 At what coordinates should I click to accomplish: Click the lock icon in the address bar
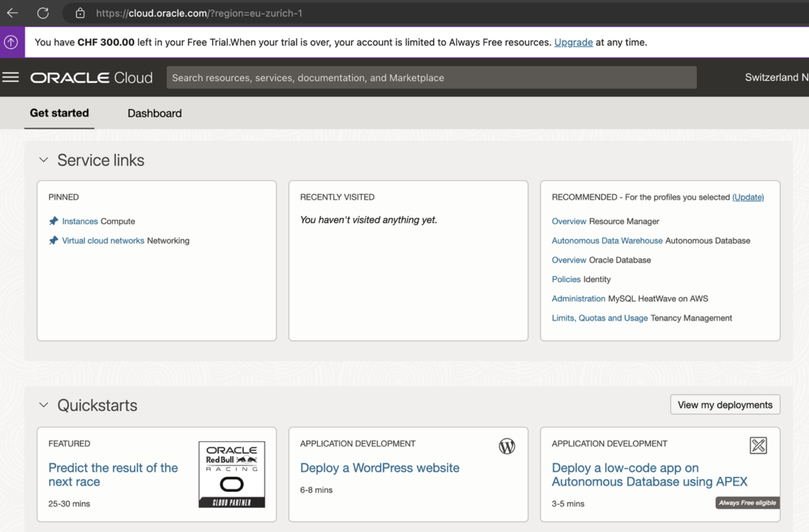pos(80,13)
